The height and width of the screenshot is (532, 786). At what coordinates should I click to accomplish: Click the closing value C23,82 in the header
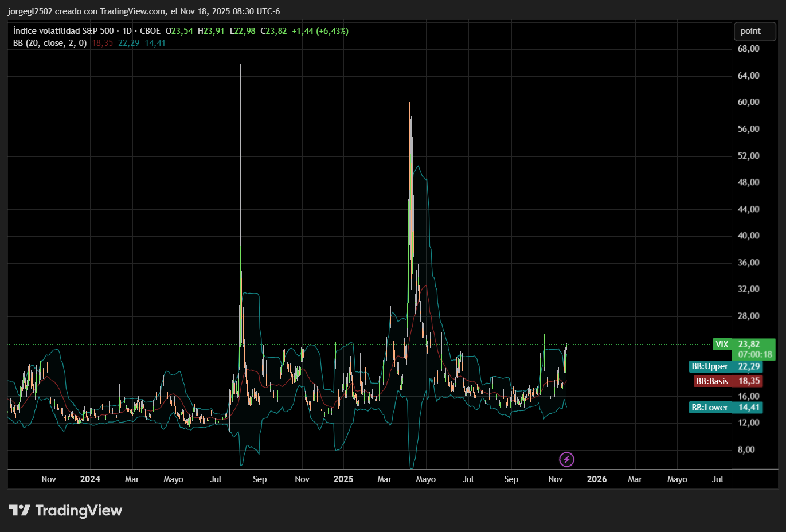273,31
